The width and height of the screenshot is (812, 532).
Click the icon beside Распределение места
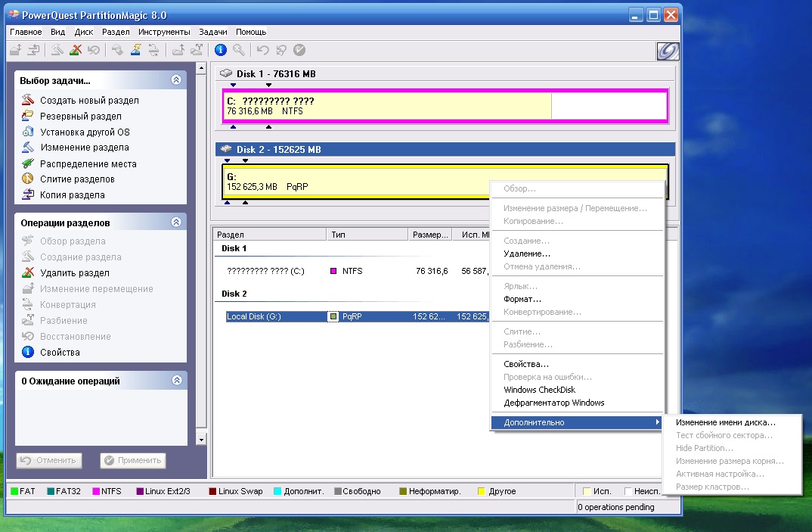point(28,163)
